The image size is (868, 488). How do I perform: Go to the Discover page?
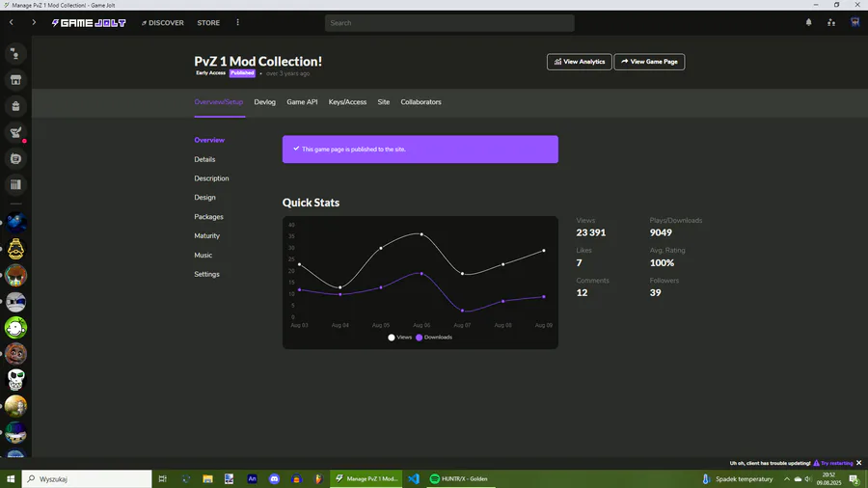coord(163,23)
